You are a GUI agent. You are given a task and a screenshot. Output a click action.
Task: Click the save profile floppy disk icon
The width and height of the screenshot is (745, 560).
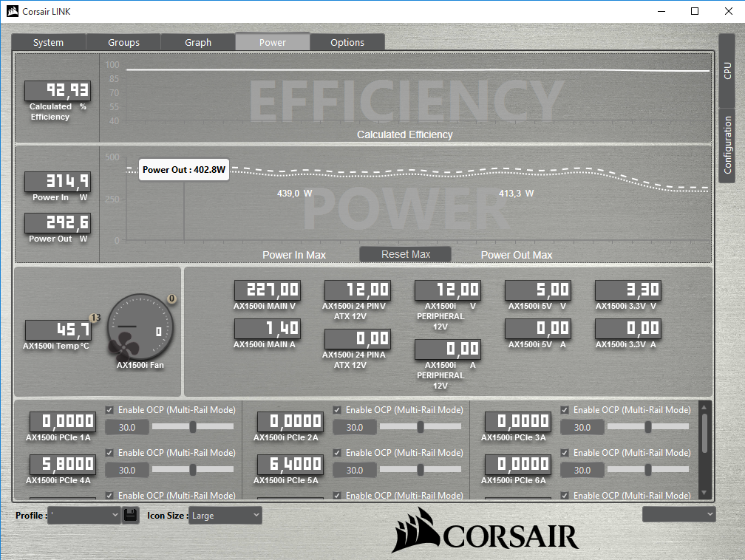point(130,515)
